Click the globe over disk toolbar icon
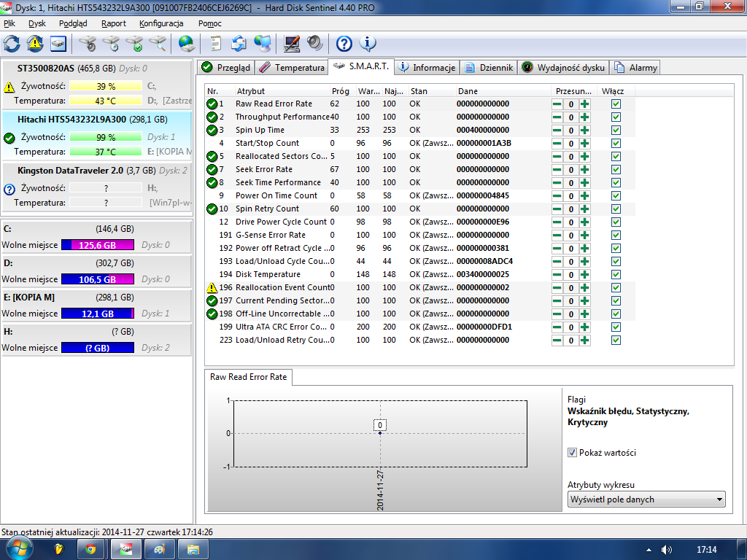 point(186,44)
